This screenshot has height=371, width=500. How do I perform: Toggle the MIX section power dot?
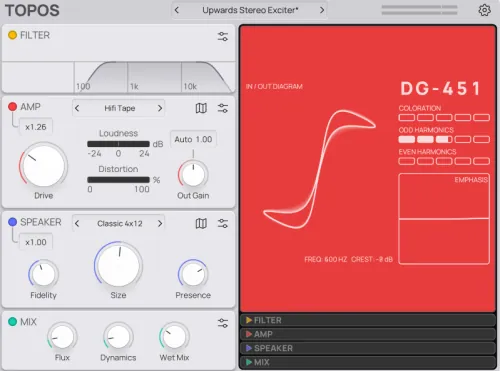[x=12, y=322]
